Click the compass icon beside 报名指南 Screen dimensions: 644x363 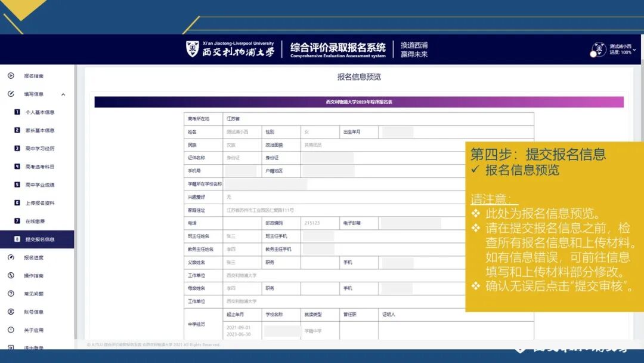[10, 76]
